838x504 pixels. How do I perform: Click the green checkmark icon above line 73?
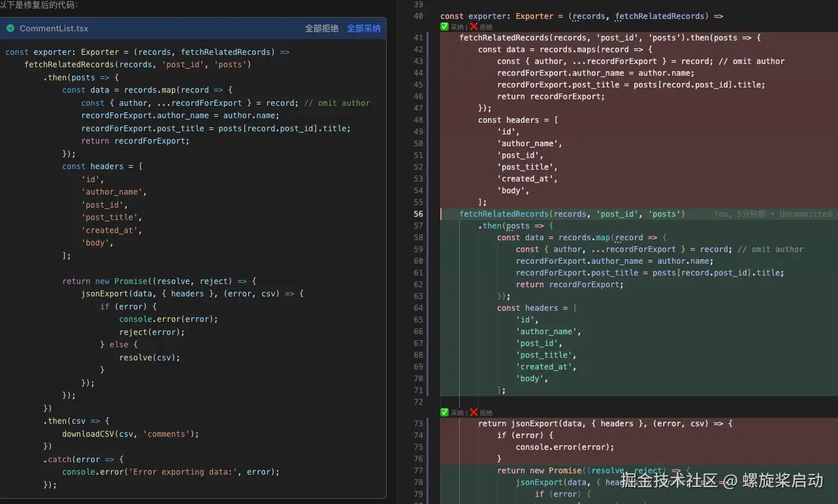pyautogui.click(x=445, y=413)
